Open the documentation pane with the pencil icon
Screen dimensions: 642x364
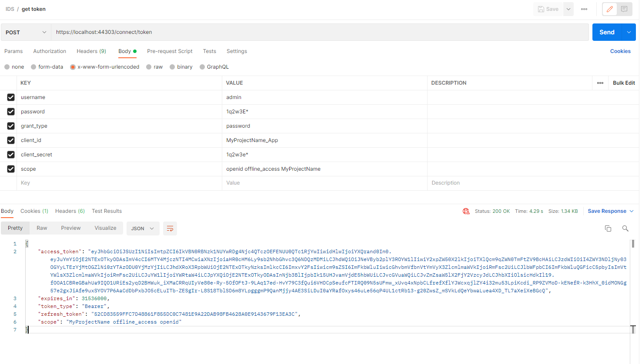click(609, 9)
